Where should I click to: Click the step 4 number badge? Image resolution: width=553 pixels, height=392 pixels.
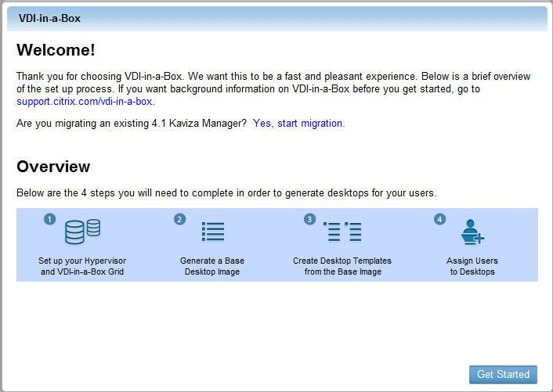click(x=439, y=219)
